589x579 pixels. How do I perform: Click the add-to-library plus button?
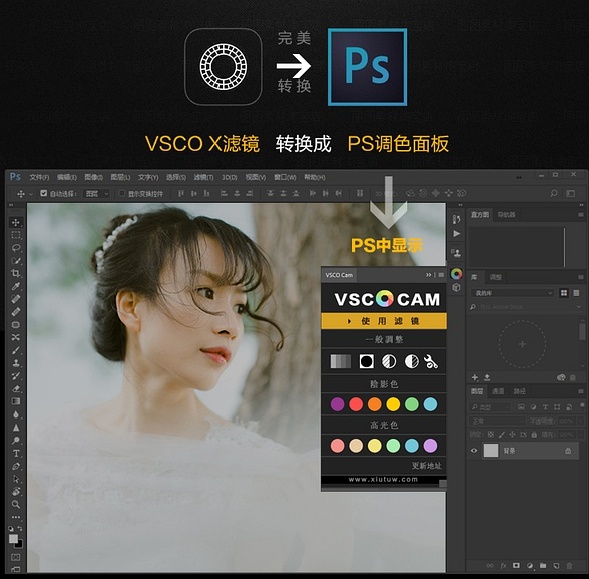(475, 377)
